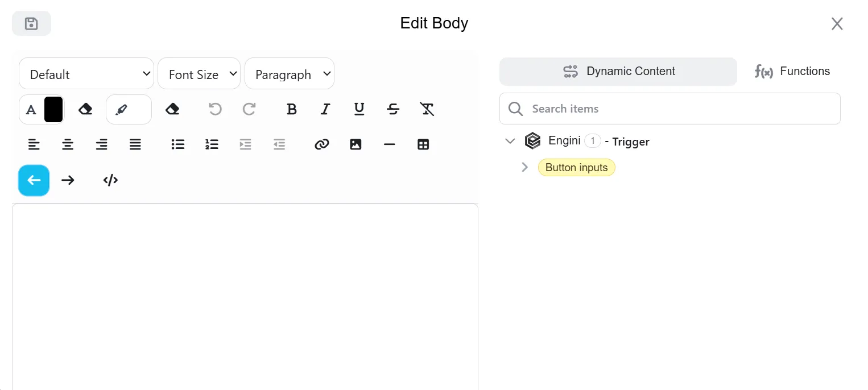Image resolution: width=868 pixels, height=390 pixels.
Task: Click inside the body text editor area
Action: tap(245, 297)
